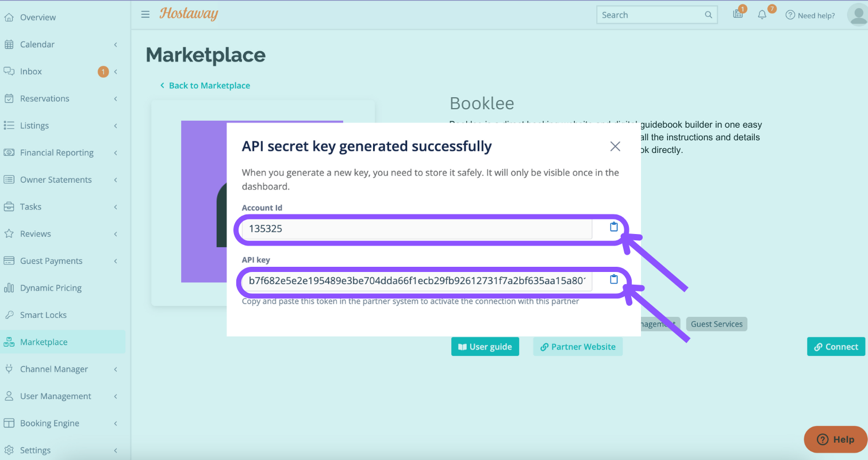Viewport: 868px width, 460px height.
Task: Open the news feed icon with badge
Action: tap(738, 14)
